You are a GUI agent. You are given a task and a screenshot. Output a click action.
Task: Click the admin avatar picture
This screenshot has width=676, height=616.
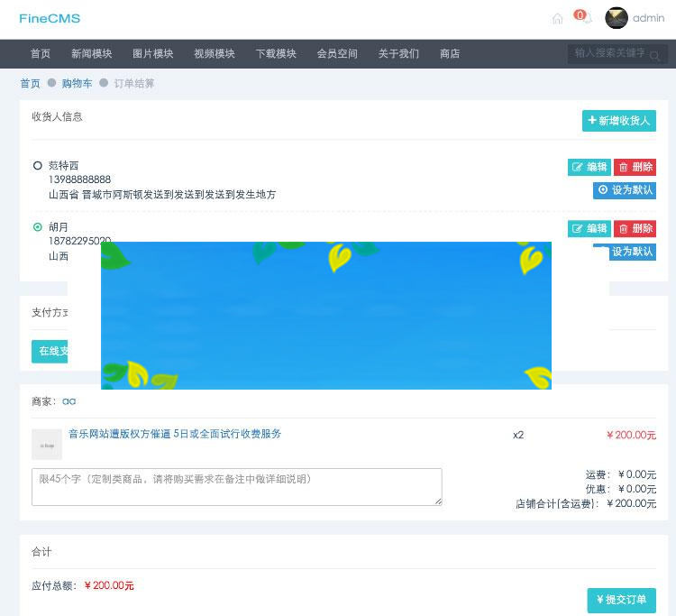[617, 18]
